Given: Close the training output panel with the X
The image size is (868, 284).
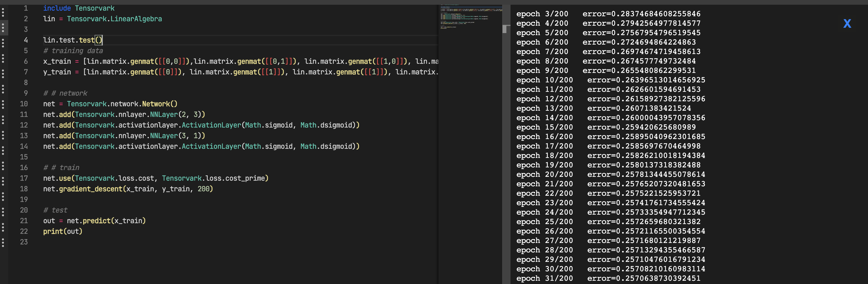Looking at the screenshot, I should click(847, 23).
